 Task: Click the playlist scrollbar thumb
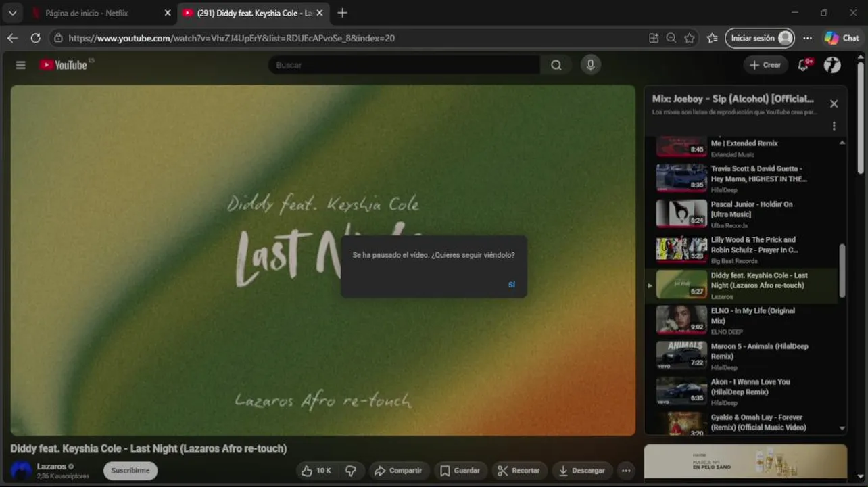tap(842, 271)
